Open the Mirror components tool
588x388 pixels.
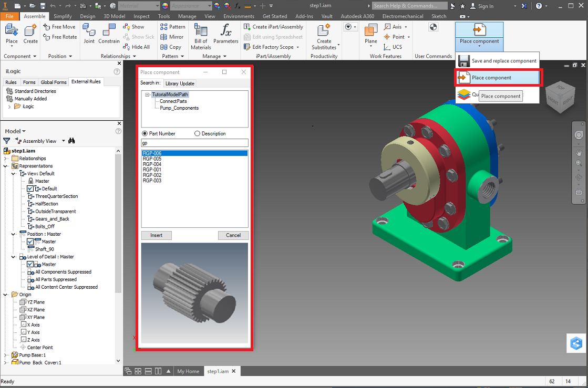172,37
